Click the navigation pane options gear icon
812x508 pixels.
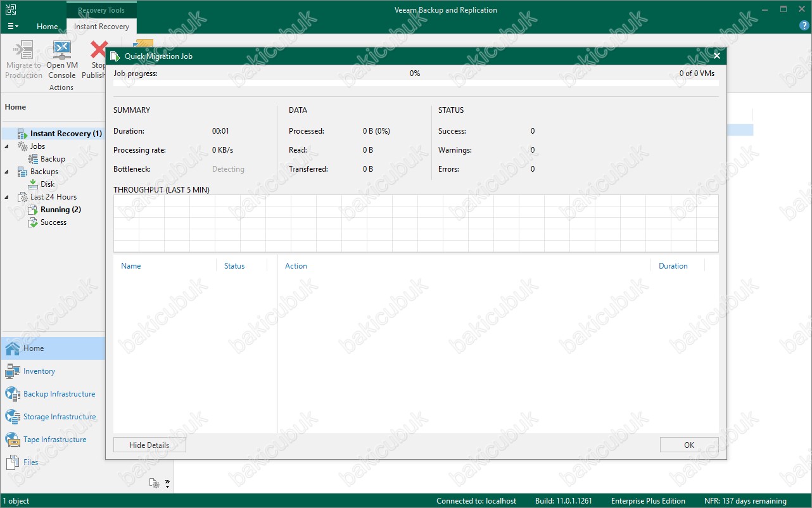click(154, 483)
